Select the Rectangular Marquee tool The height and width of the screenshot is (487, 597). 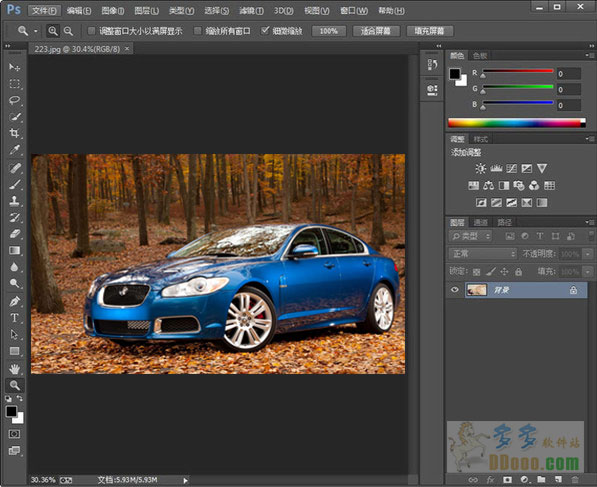[14, 84]
